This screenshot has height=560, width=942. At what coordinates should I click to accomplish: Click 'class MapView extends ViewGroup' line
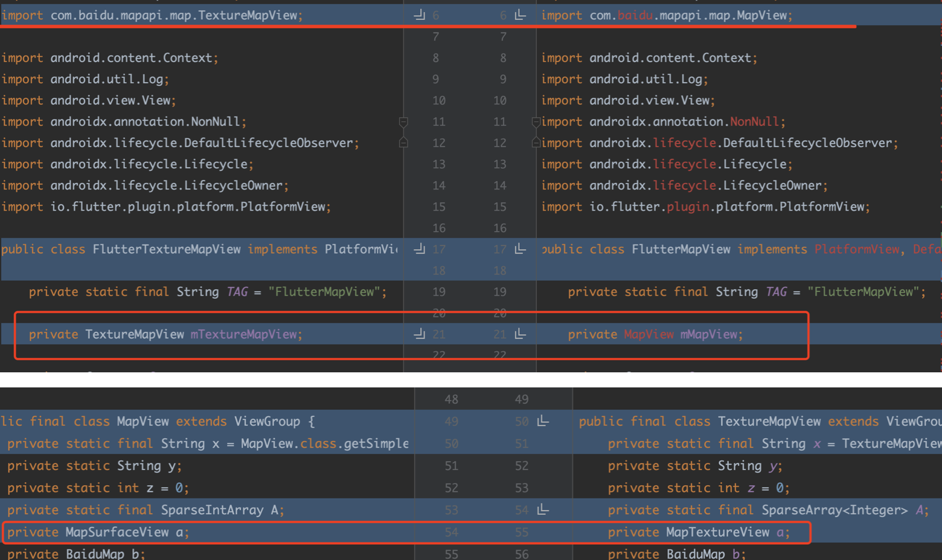click(x=158, y=421)
